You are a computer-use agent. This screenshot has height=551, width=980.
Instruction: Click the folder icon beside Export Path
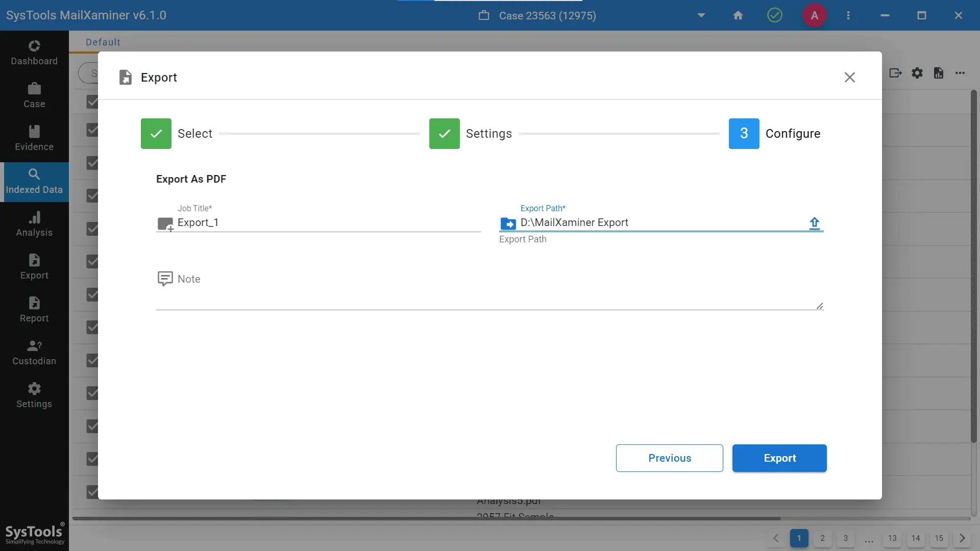[x=508, y=223]
